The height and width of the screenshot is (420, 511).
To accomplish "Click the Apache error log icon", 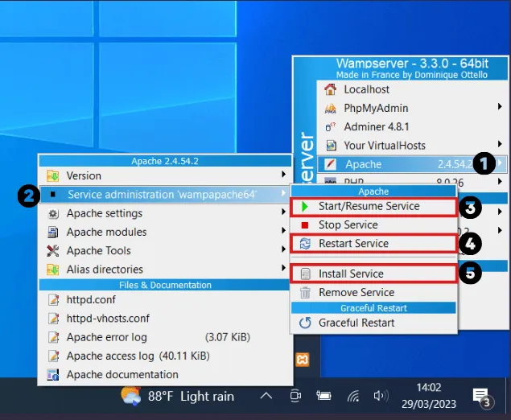I will [x=53, y=337].
